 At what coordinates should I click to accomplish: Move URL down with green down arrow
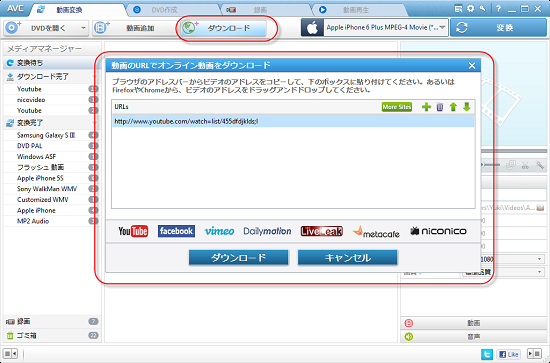(x=467, y=107)
